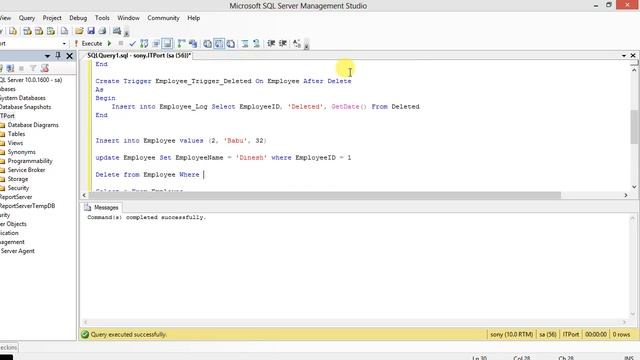The width and height of the screenshot is (640, 360).
Task: Click the Analysis Services MDX Query icon
Action: [27, 31]
